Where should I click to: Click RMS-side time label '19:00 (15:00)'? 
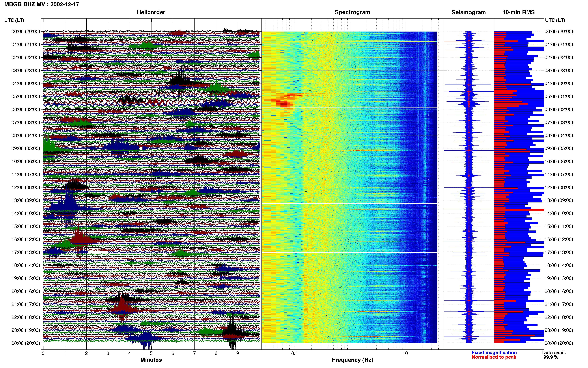pos(559,278)
